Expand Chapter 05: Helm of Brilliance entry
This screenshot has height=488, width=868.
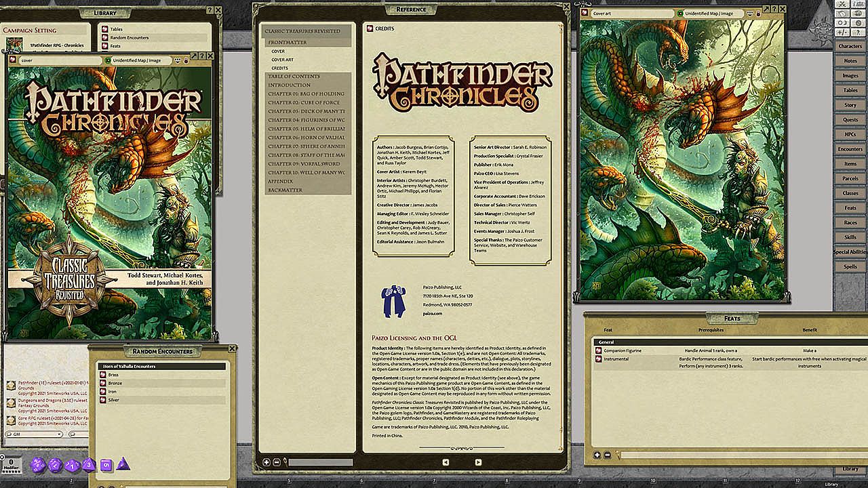click(x=307, y=129)
